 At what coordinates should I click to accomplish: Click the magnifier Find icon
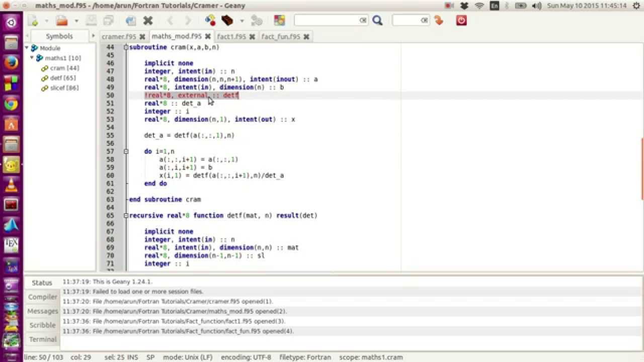(377, 21)
